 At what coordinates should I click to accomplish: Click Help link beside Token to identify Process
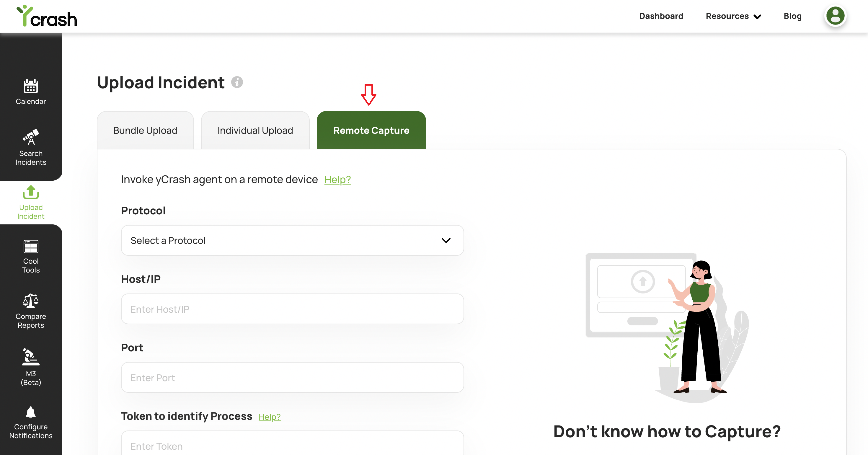point(269,417)
